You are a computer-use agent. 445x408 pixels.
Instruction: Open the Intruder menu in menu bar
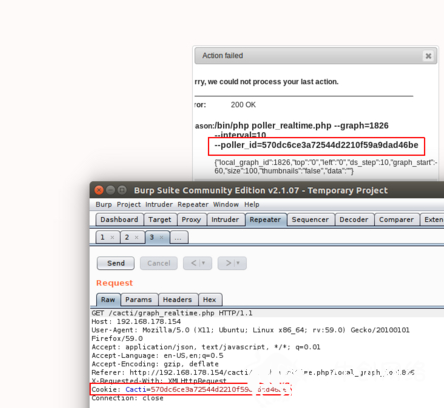159,204
